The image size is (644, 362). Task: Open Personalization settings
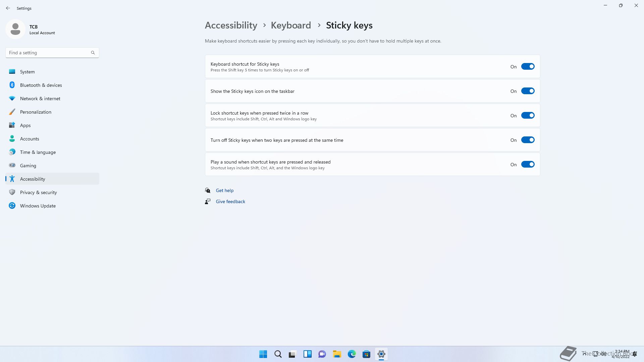pos(52,112)
